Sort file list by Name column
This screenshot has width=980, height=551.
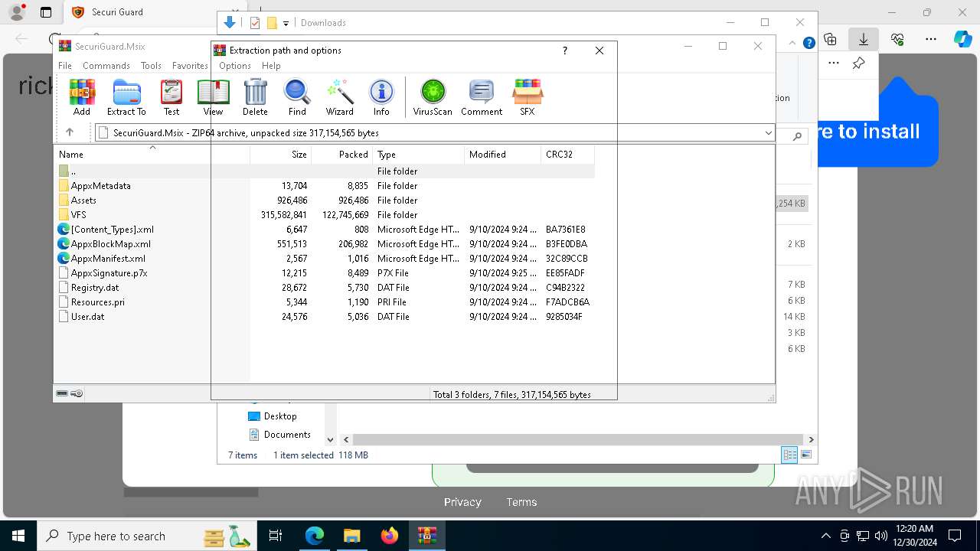pyautogui.click(x=152, y=155)
